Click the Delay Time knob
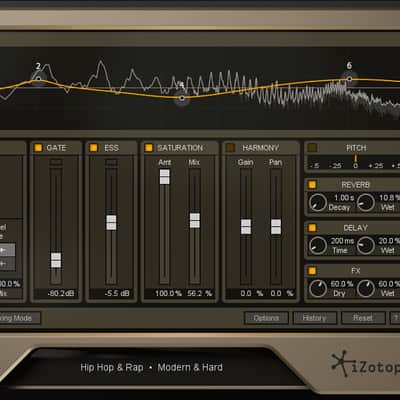Screen dimensions: 400x400 click(318, 246)
